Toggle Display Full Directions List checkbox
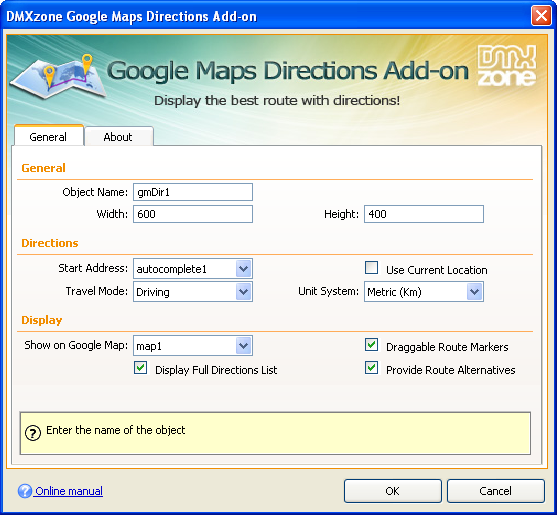Viewport: 557px width, 515px height. (x=141, y=368)
